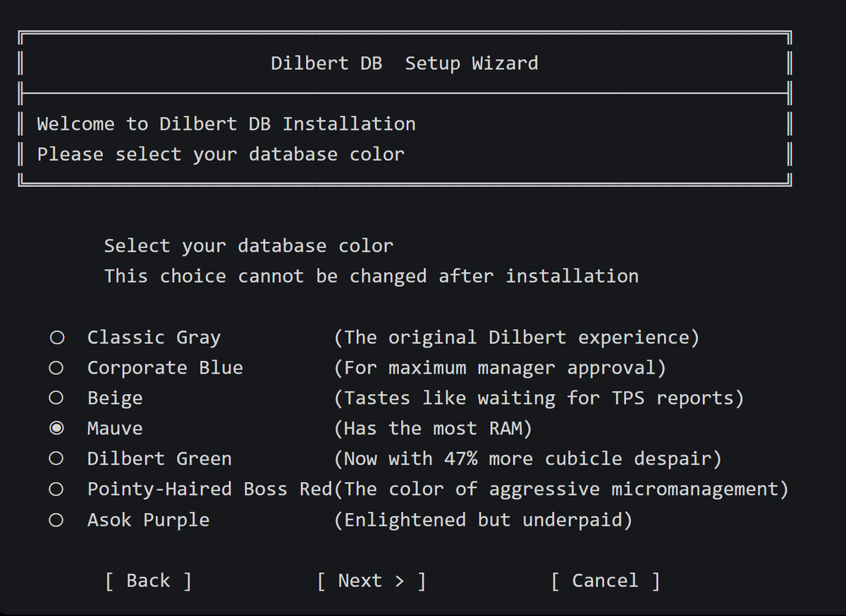Click 'This choice cannot be changed after installation'
The height and width of the screenshot is (616, 846).
pos(372,276)
